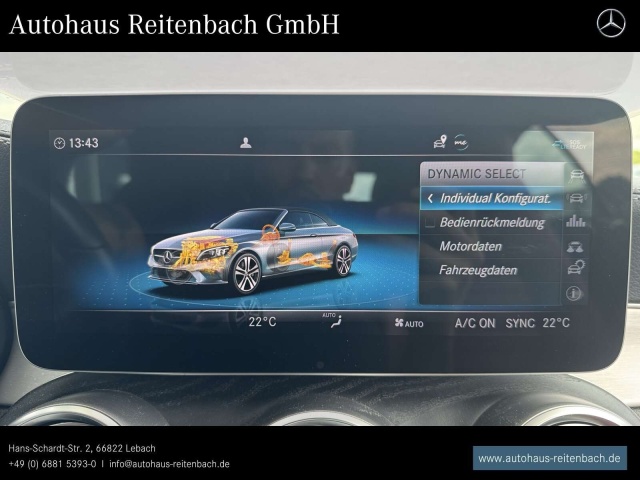Tap the 13:43 time display
This screenshot has width=640, height=480.
[x=84, y=143]
